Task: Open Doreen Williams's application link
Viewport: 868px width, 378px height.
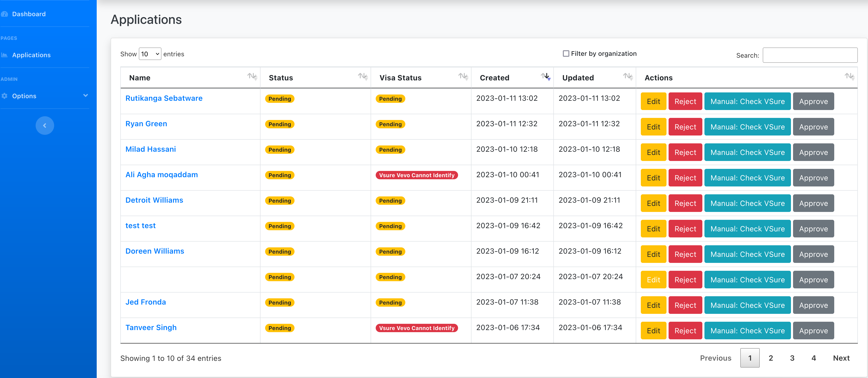Action: point(155,251)
